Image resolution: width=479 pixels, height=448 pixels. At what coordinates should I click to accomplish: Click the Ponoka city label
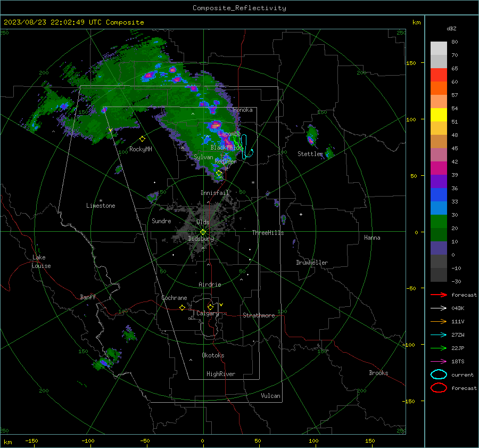243,110
